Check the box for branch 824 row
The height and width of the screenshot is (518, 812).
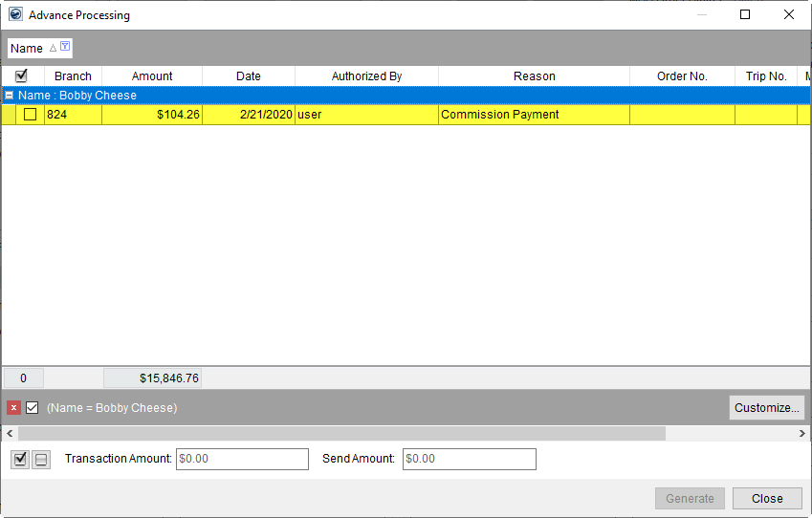tap(31, 115)
